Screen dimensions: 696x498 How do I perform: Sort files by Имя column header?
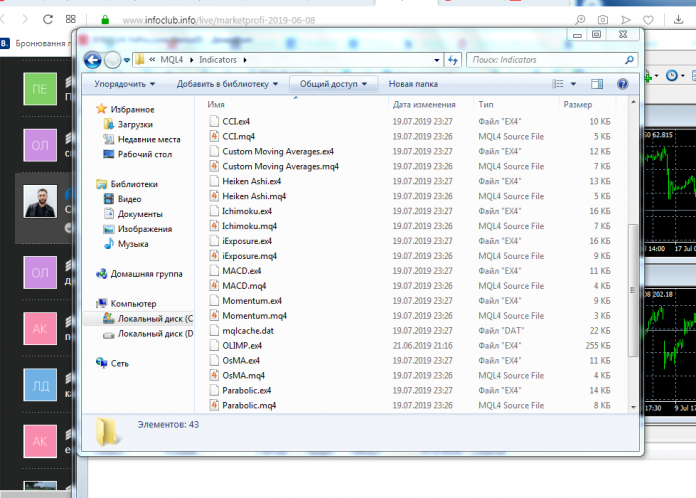[x=216, y=104]
